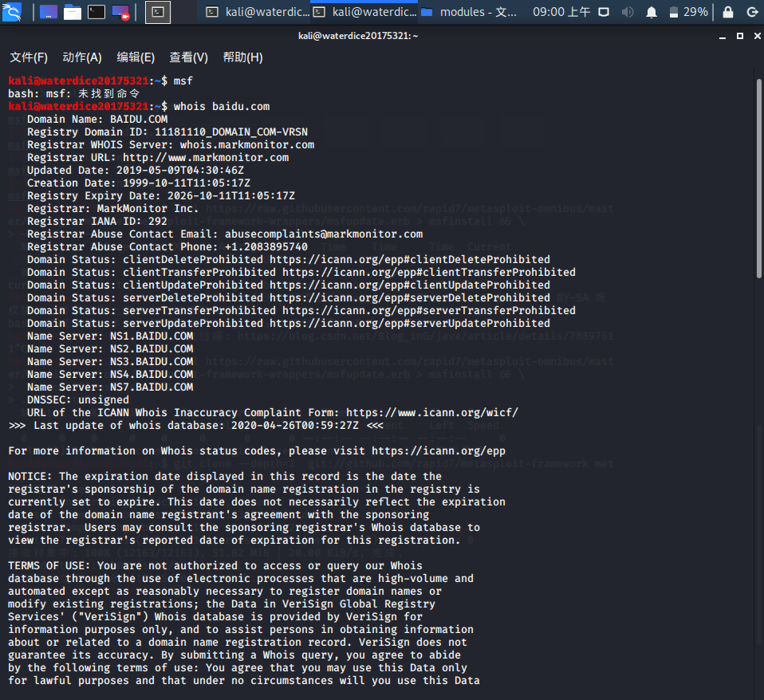Click the display settings tray icon
Screen dimensions: 764x700
click(604, 12)
